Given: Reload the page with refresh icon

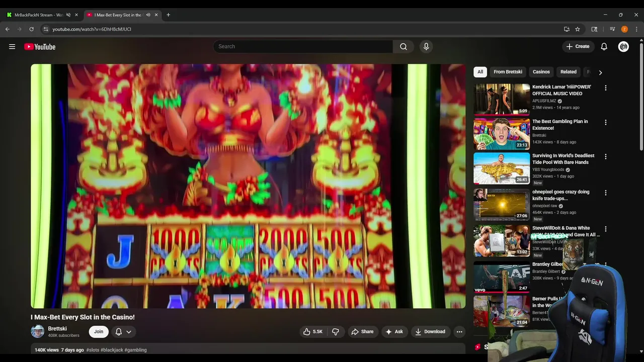Looking at the screenshot, I should tap(31, 29).
